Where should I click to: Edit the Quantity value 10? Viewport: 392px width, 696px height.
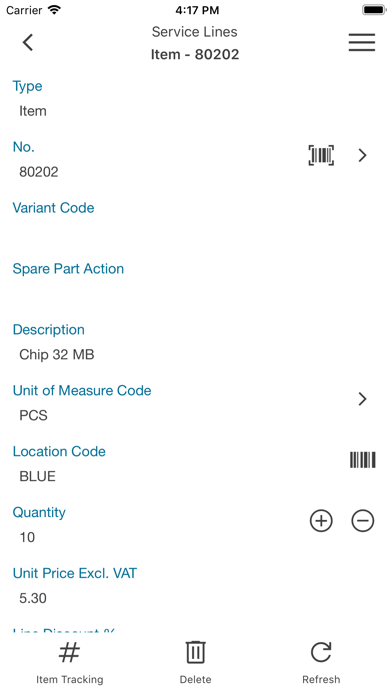point(27,538)
